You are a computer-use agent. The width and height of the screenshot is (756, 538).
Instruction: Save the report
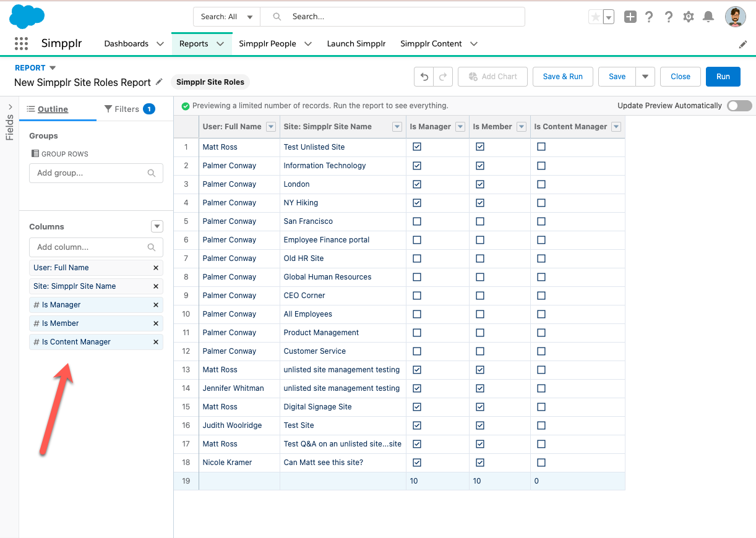coord(617,77)
